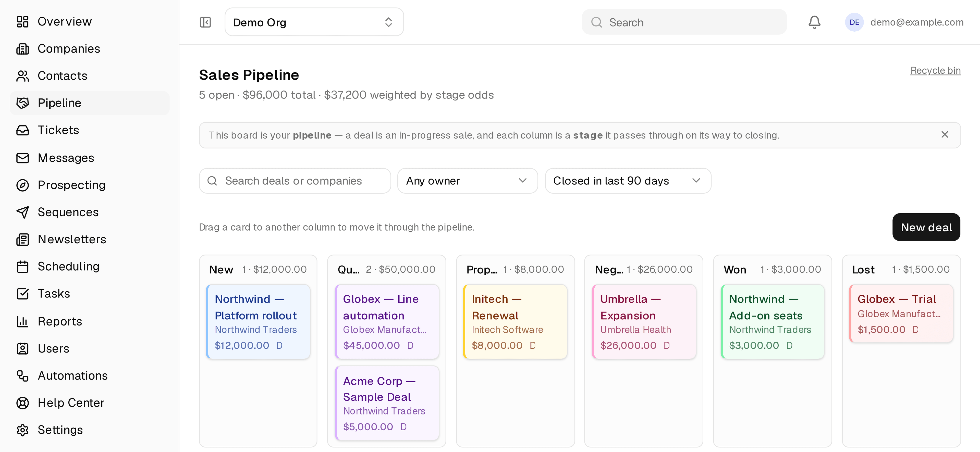980x452 pixels.
Task: Navigate to Help Center
Action: [90, 403]
